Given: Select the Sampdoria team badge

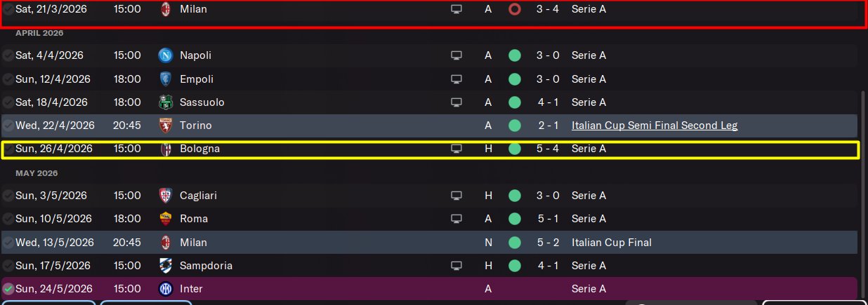Looking at the screenshot, I should point(166,266).
